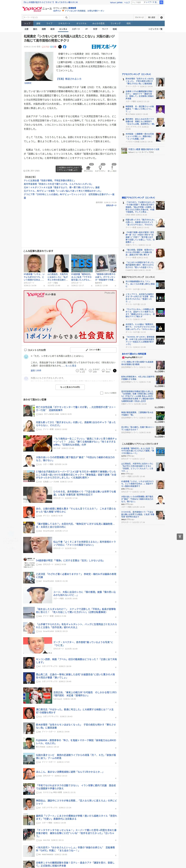Open article 死亡の女性店員「ポケモンセンターで働くのが夢」
Image resolution: width=186 pixels, height=868 pixels.
pyautogui.click(x=76, y=408)
